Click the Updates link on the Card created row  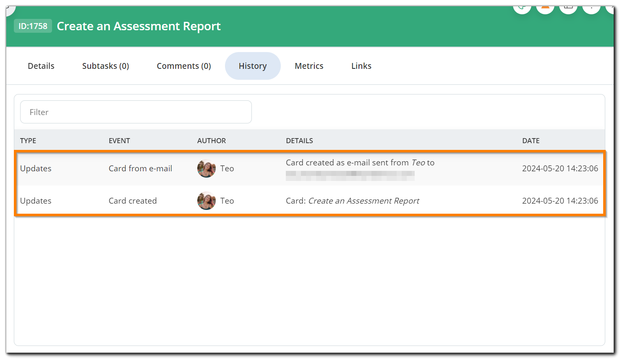pyautogui.click(x=36, y=201)
